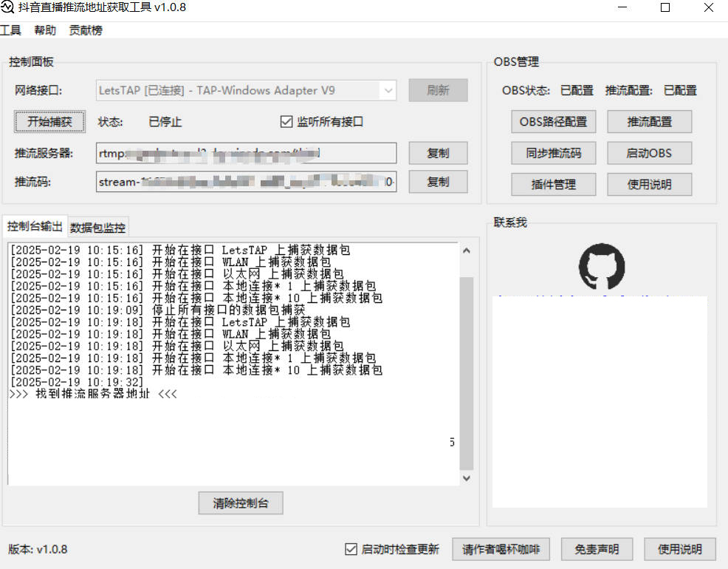Open 使用说明 next to 免责声明
This screenshot has width=728, height=569.
[680, 550]
